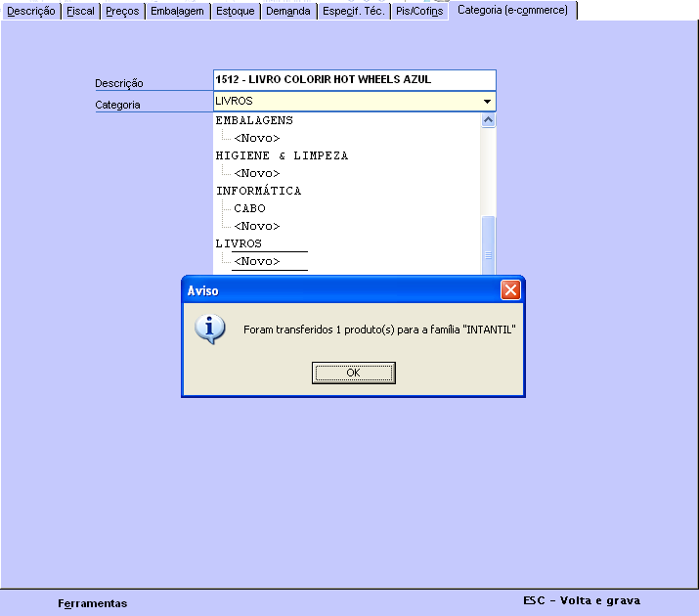Open the Embalagem tab
699x616 pixels.
[x=177, y=11]
